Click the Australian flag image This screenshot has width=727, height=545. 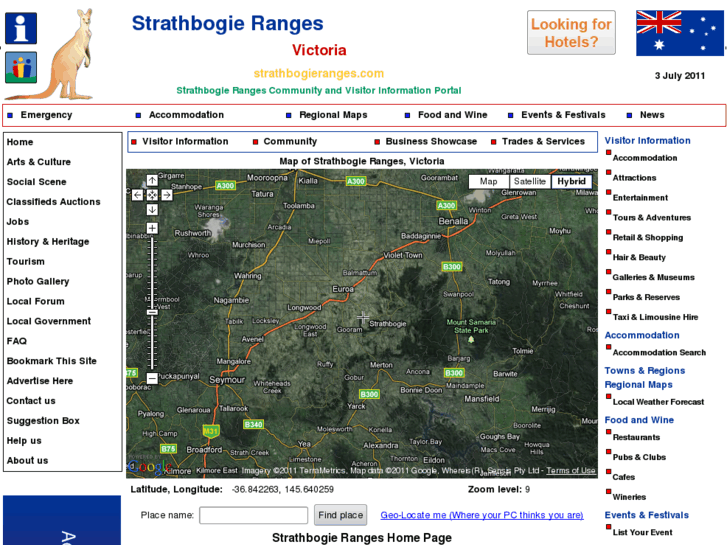[679, 33]
